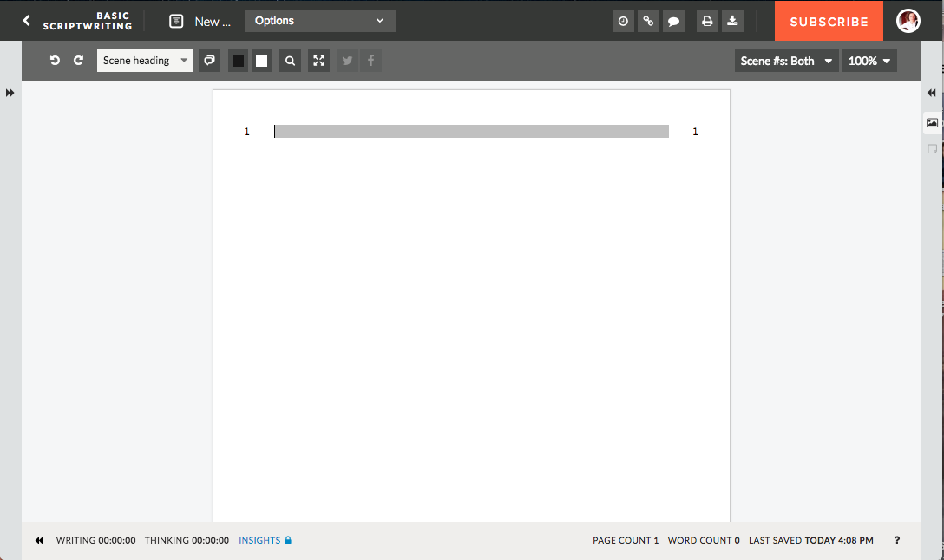
Task: Toggle dialogue notes bubbles icon in toolbar
Action: click(x=209, y=61)
